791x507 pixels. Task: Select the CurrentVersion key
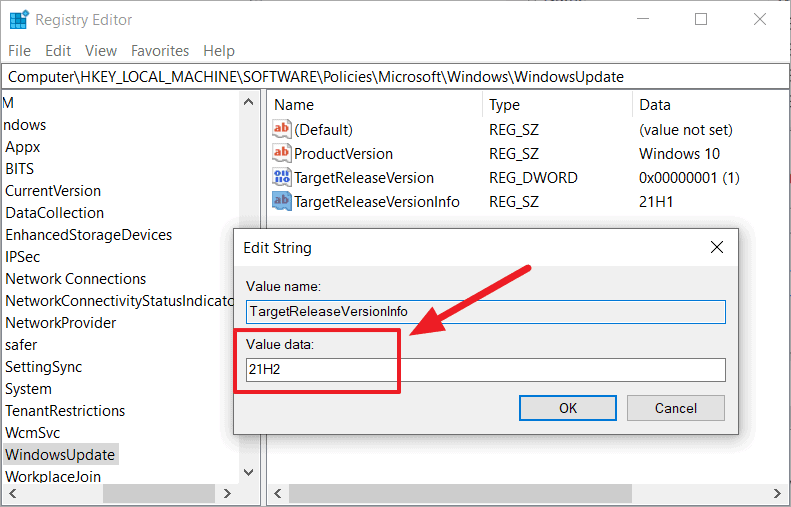[53, 191]
